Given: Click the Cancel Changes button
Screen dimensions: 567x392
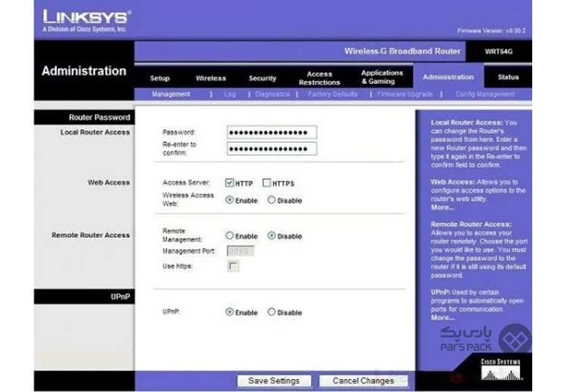Looking at the screenshot, I should (363, 381).
